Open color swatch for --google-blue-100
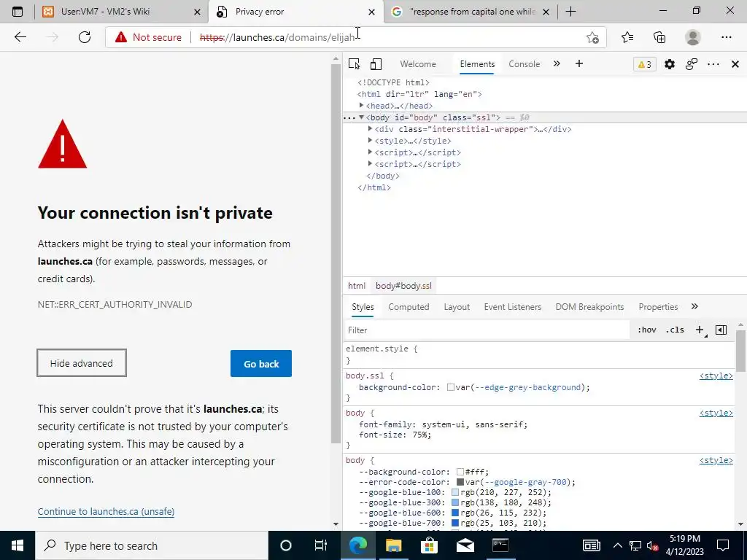Viewport: 747px width, 560px height. click(x=455, y=492)
